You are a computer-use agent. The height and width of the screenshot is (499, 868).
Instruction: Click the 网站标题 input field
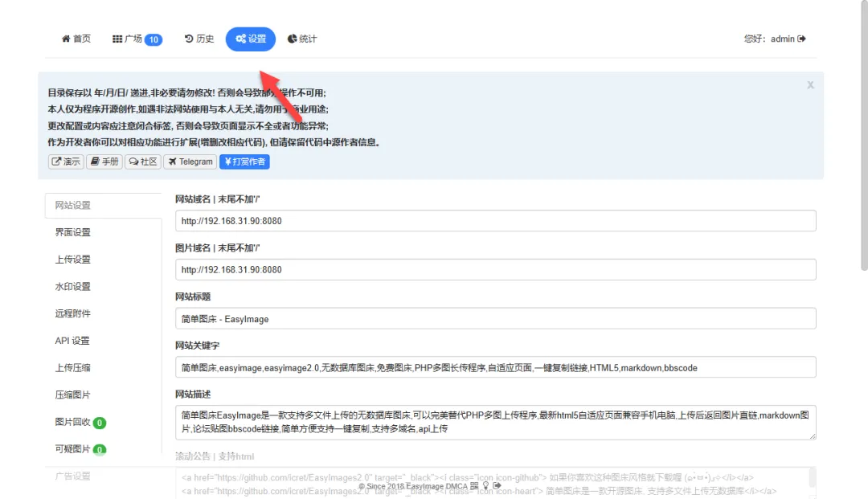click(x=495, y=319)
